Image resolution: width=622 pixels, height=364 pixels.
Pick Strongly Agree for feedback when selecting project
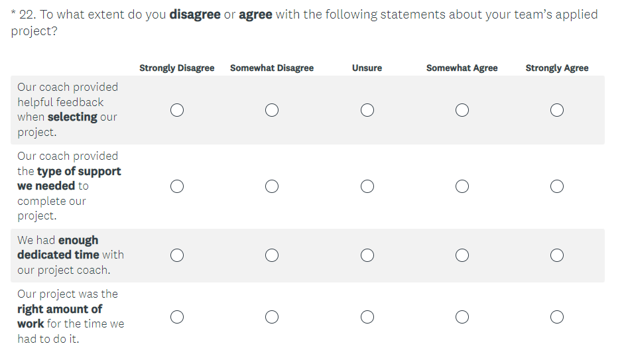(x=557, y=110)
